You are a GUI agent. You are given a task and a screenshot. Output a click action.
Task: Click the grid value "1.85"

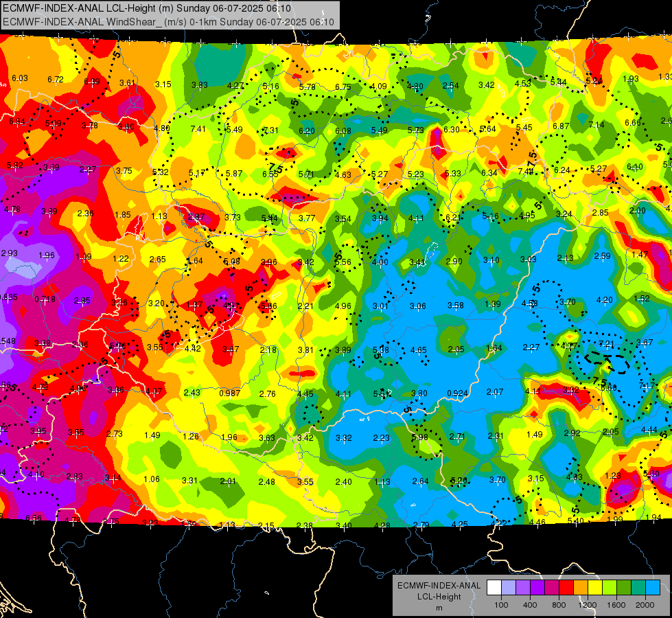[x=123, y=215]
